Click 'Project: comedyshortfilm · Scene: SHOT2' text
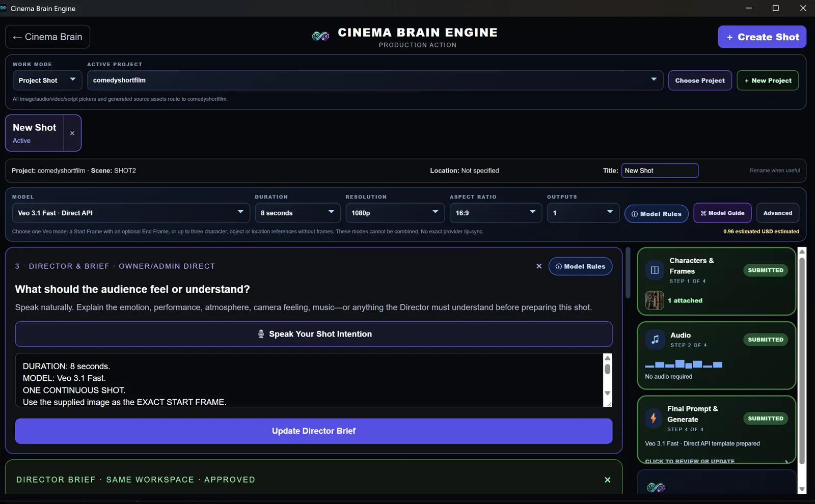This screenshot has width=815, height=504. (x=74, y=171)
